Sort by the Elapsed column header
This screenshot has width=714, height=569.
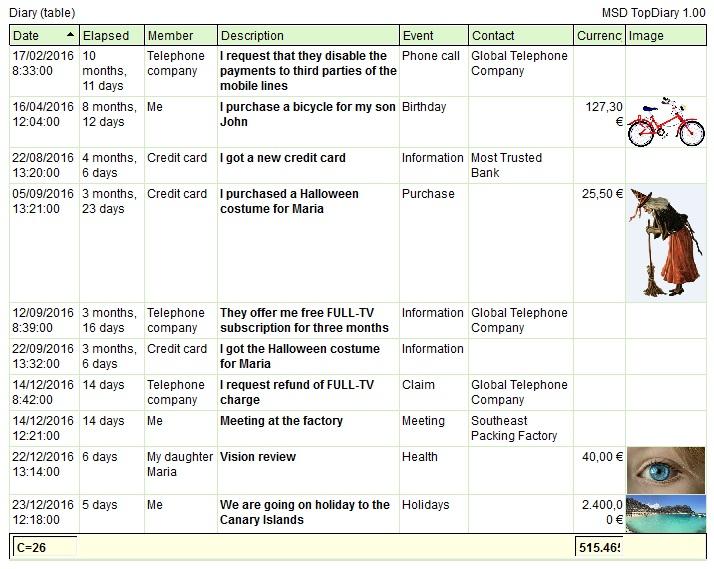112,36
